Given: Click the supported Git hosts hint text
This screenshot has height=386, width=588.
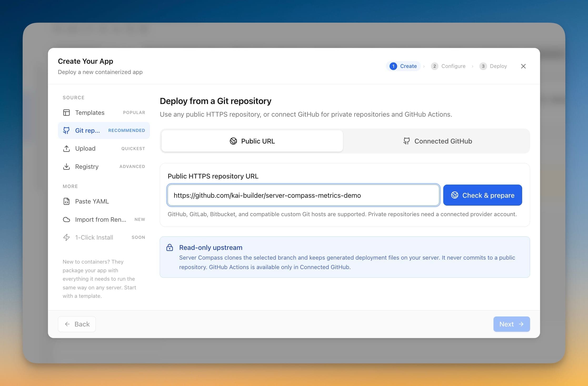Looking at the screenshot, I should click(342, 214).
